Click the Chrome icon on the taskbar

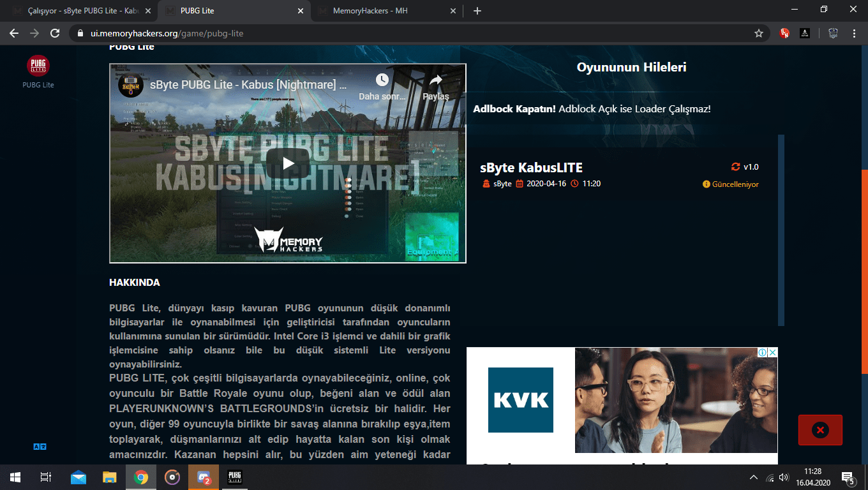point(141,477)
